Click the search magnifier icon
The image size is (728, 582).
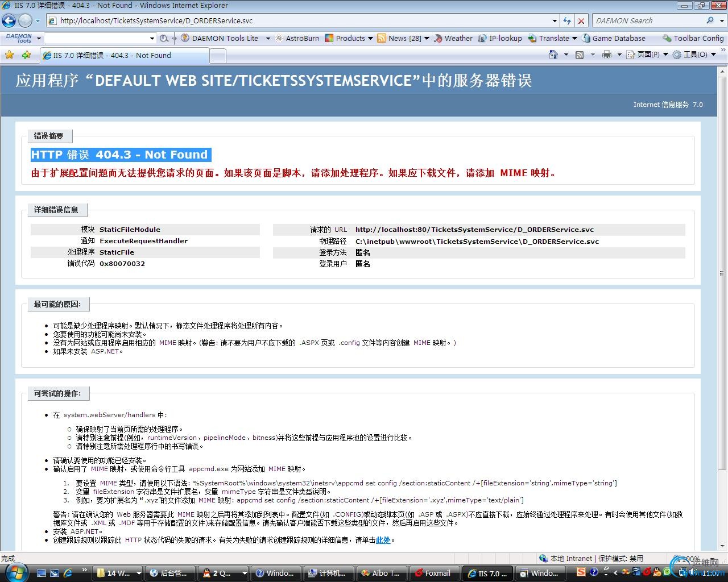pyautogui.click(x=710, y=20)
